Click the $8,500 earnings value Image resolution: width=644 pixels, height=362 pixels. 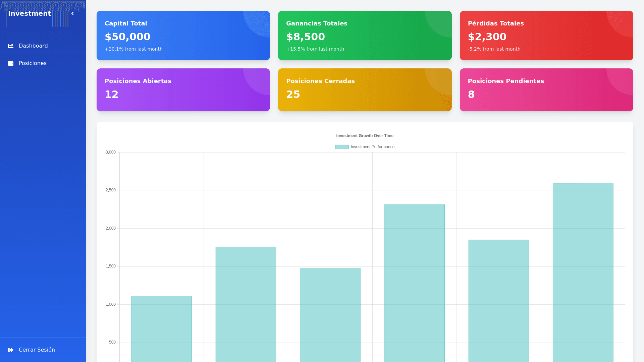306,37
